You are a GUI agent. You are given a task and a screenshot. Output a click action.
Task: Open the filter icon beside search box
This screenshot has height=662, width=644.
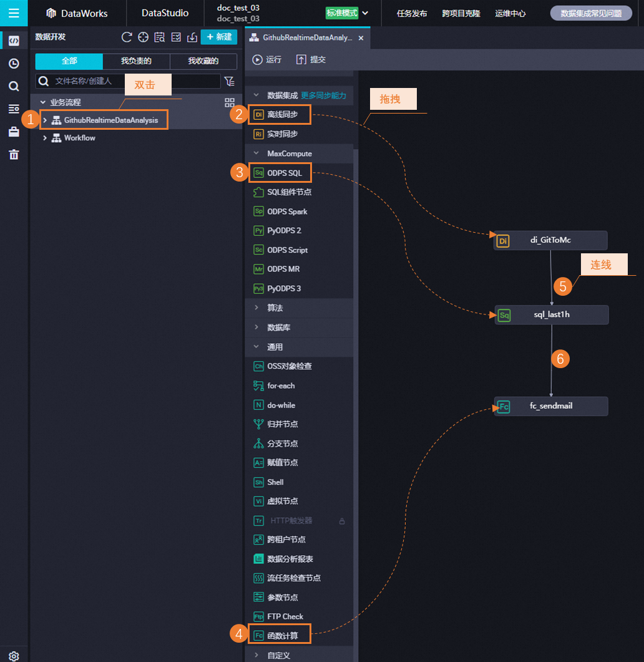(x=229, y=81)
